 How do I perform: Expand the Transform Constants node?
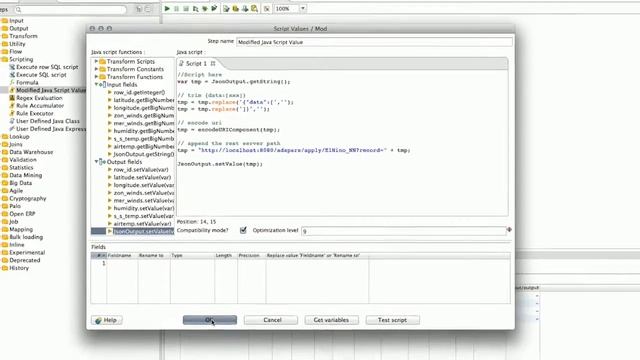(96, 69)
